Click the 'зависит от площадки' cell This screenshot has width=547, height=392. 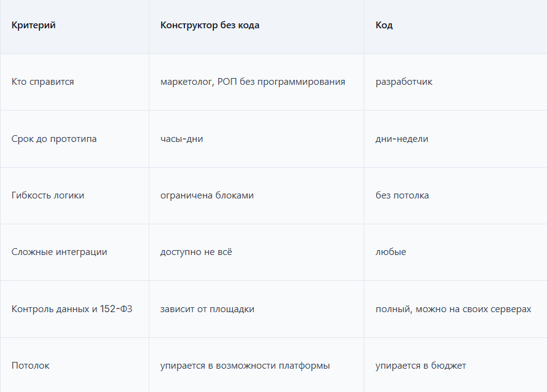click(207, 309)
